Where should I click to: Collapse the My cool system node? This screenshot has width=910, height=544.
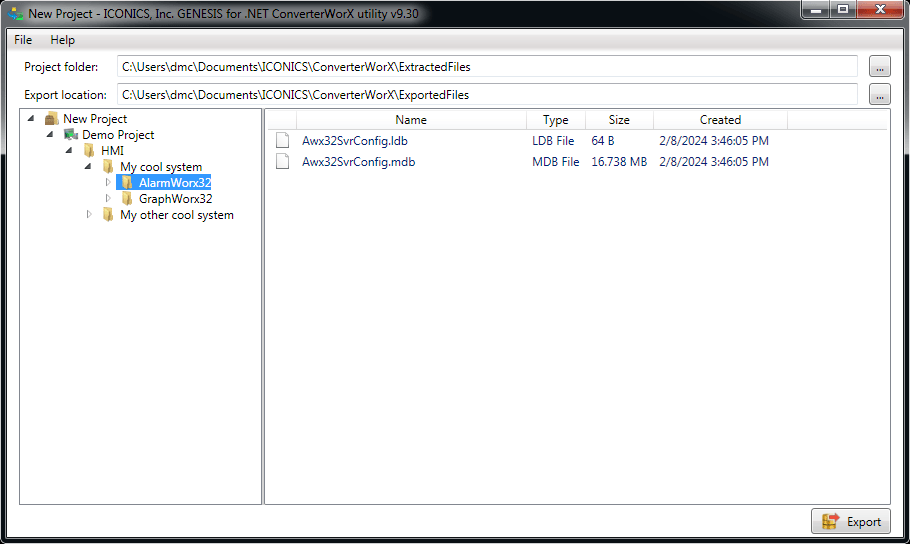pos(88,167)
